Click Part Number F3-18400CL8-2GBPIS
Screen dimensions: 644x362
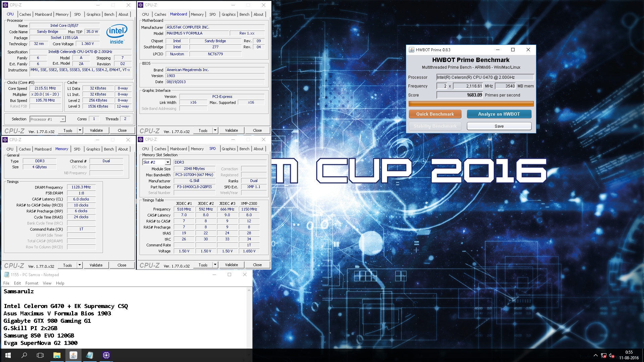coord(195,187)
